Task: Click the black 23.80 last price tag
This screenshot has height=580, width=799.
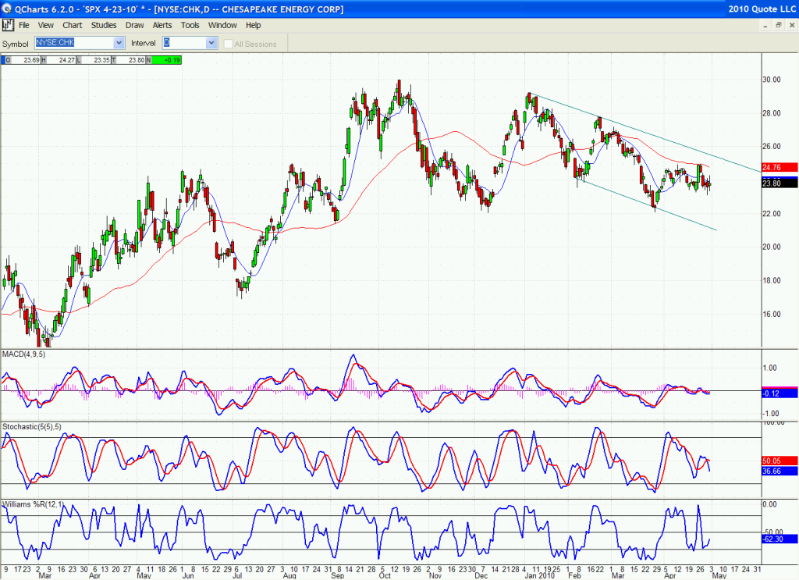Action: click(778, 183)
